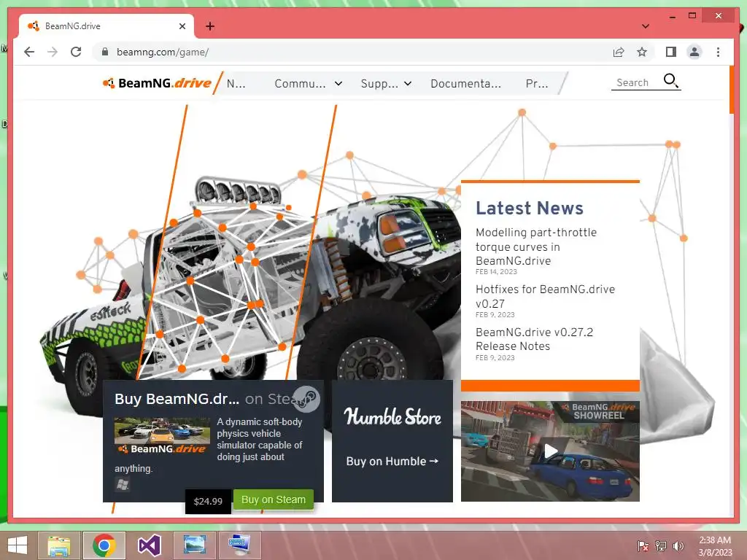This screenshot has height=560, width=747.
Task: Click the BeamNG.drive Steam capsule image
Action: [x=162, y=436]
